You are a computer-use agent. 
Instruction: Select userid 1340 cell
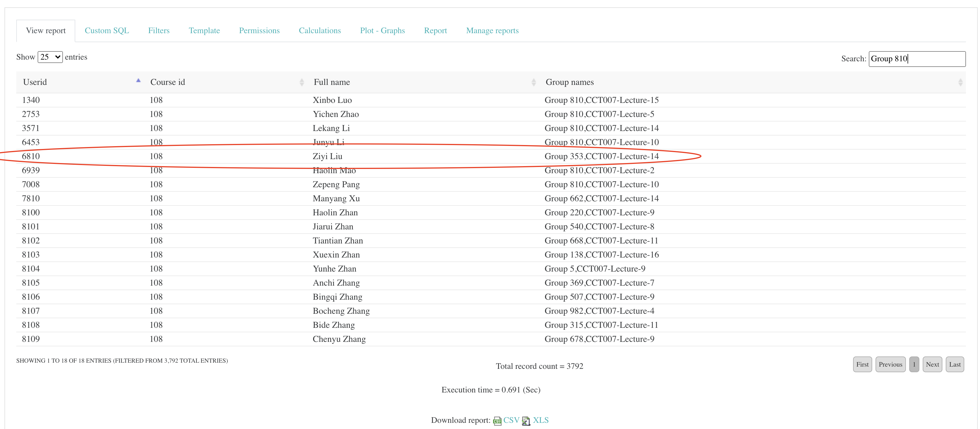(31, 100)
